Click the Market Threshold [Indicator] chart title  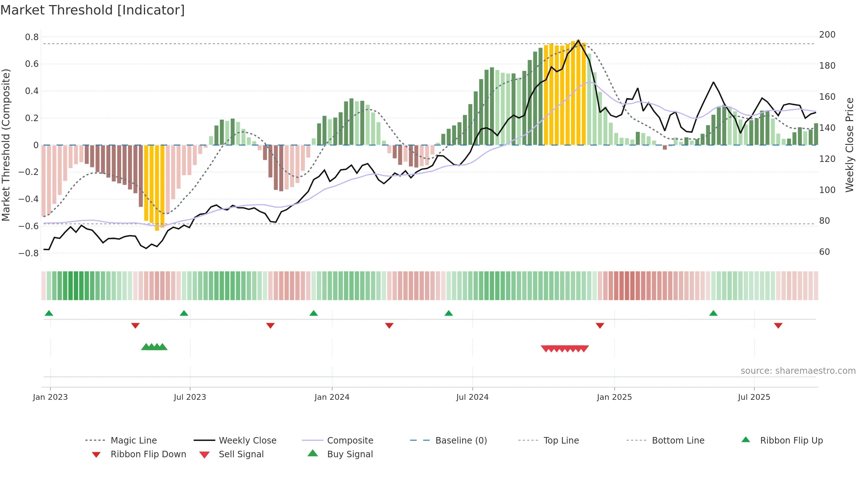pyautogui.click(x=93, y=10)
